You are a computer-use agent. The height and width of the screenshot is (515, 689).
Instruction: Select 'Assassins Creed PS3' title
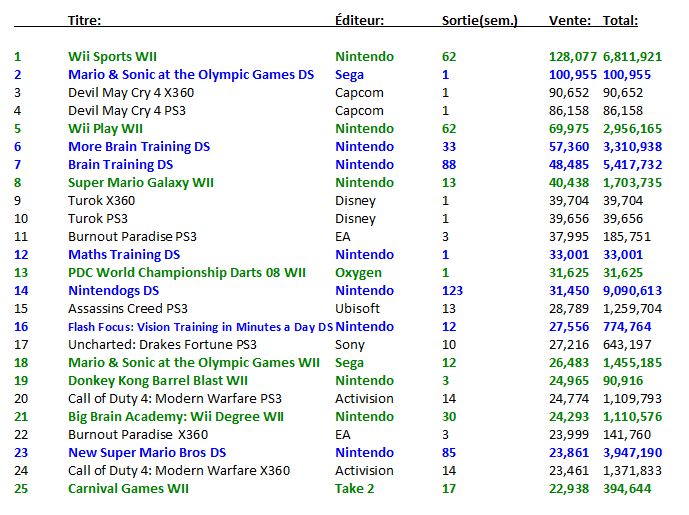(127, 309)
